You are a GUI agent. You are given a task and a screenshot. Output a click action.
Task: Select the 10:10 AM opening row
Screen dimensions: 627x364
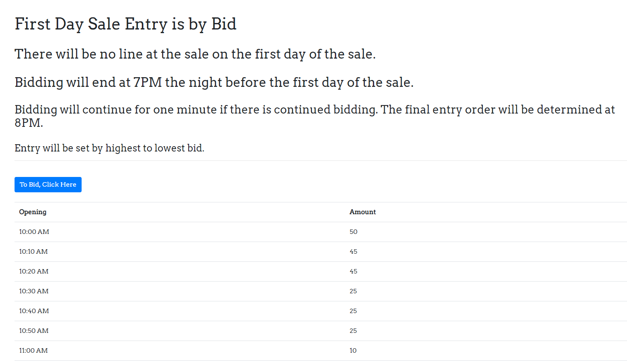pyautogui.click(x=33, y=252)
